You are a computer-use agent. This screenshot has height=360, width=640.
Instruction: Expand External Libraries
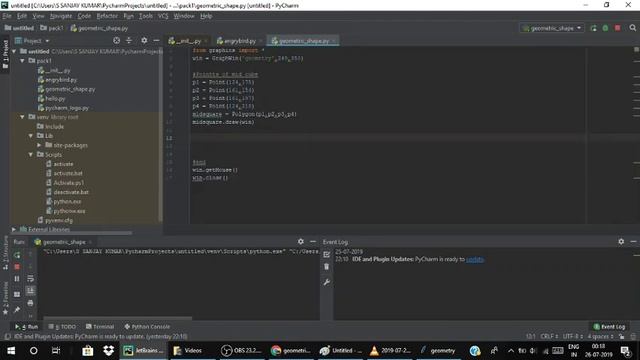pos(14,230)
